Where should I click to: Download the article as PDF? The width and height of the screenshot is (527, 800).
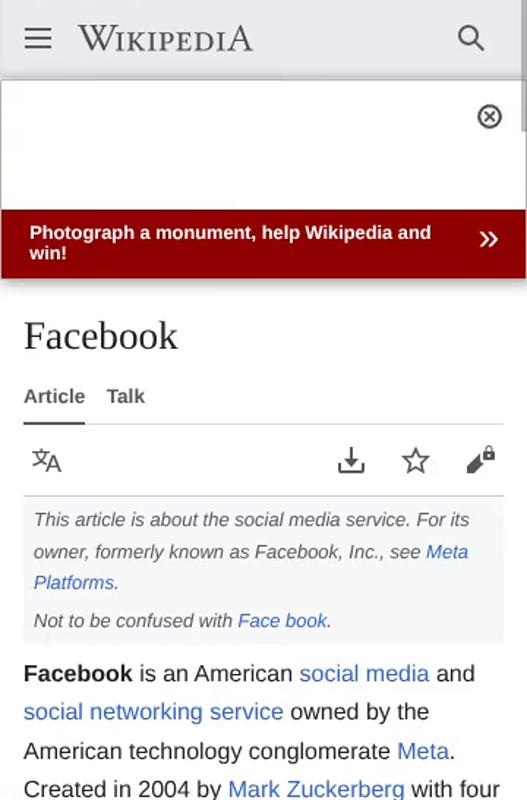pos(351,460)
